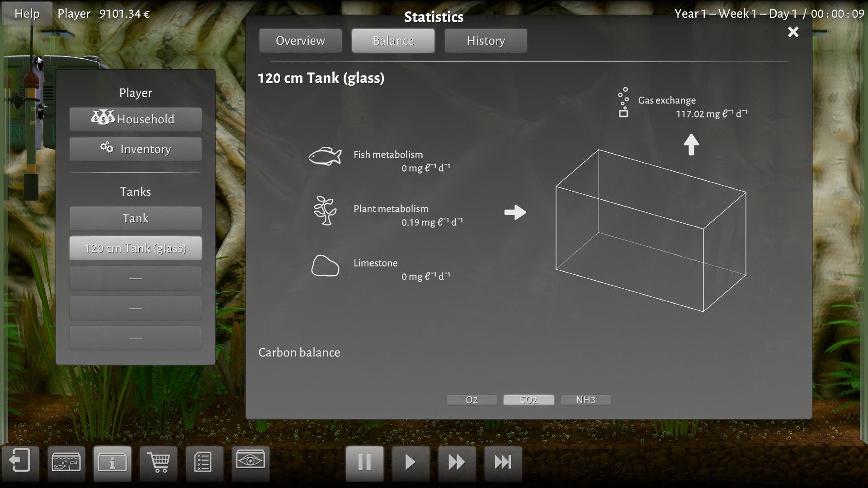Select the NH3 balance option
The image size is (868, 488).
pyautogui.click(x=585, y=400)
